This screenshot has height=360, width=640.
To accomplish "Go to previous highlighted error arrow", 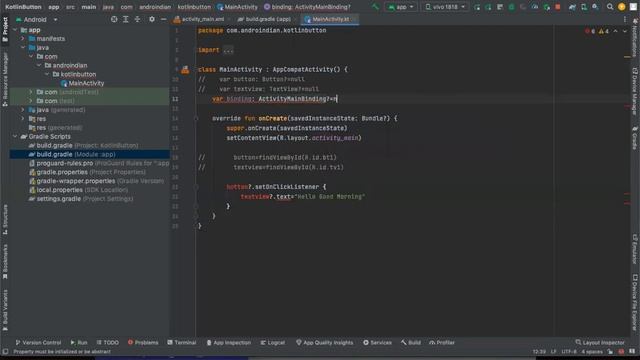I will (x=615, y=31).
